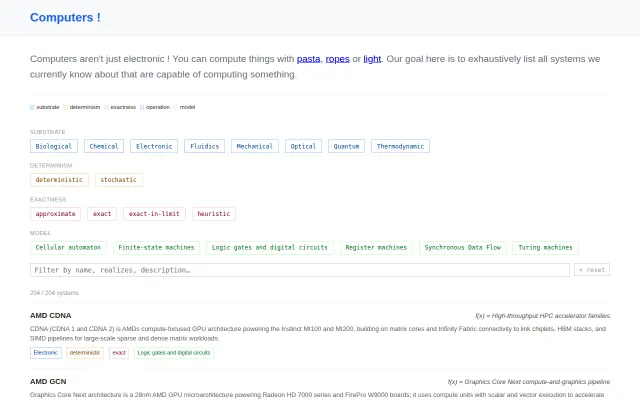Select the exact-in-limit exactness filter
Viewport: 640px width, 400px height.
click(x=154, y=214)
